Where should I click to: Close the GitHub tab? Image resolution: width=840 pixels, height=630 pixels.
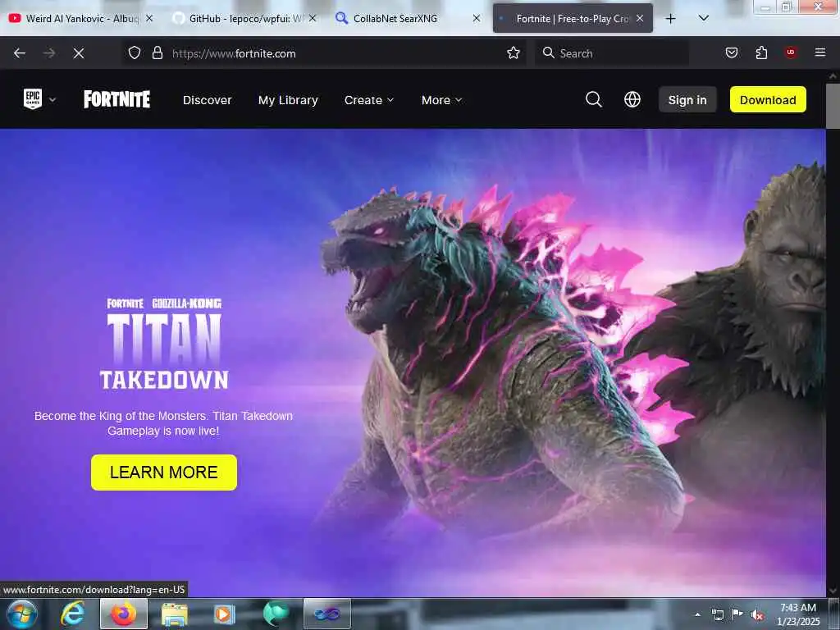click(x=313, y=18)
